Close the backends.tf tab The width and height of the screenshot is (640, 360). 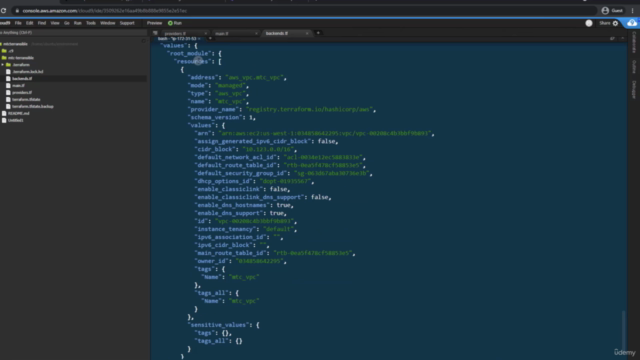(307, 33)
